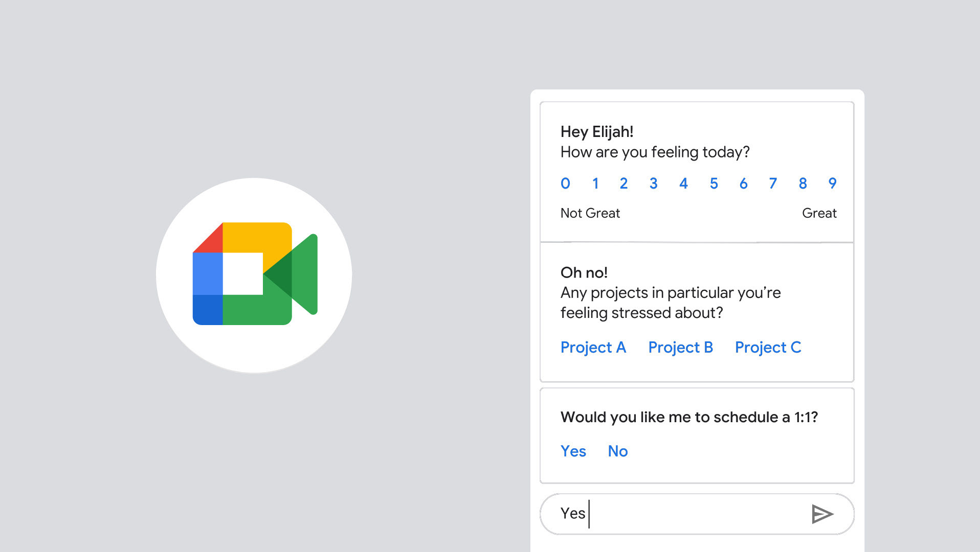
Task: Select Project B as stressful project
Action: click(x=680, y=348)
